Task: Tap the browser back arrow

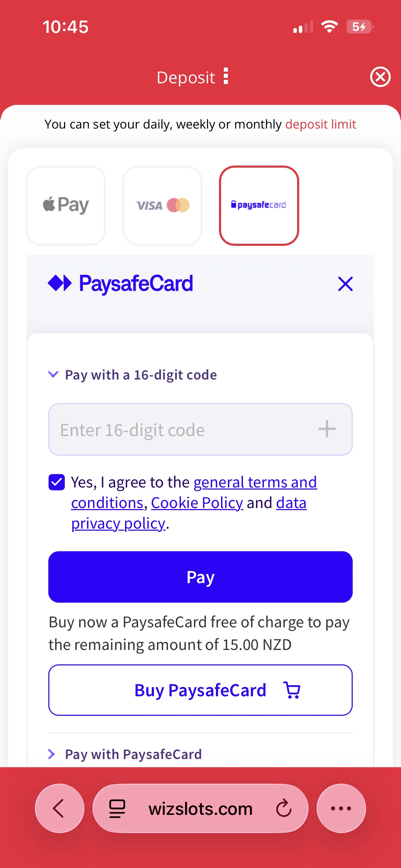Action: (x=59, y=808)
